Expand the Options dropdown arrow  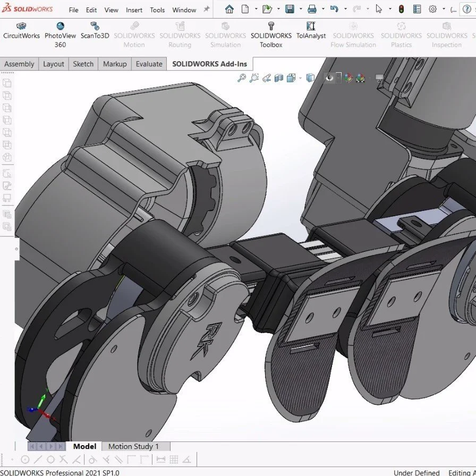pos(444,9)
